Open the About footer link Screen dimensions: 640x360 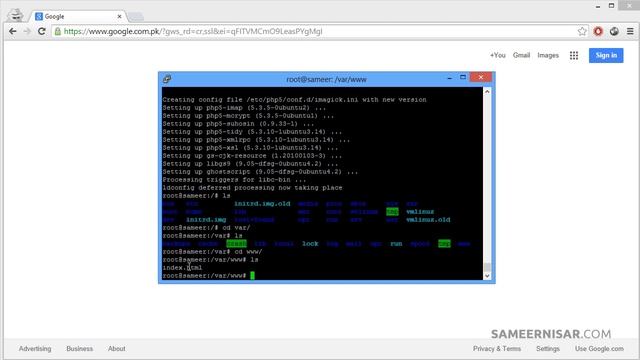(117, 349)
